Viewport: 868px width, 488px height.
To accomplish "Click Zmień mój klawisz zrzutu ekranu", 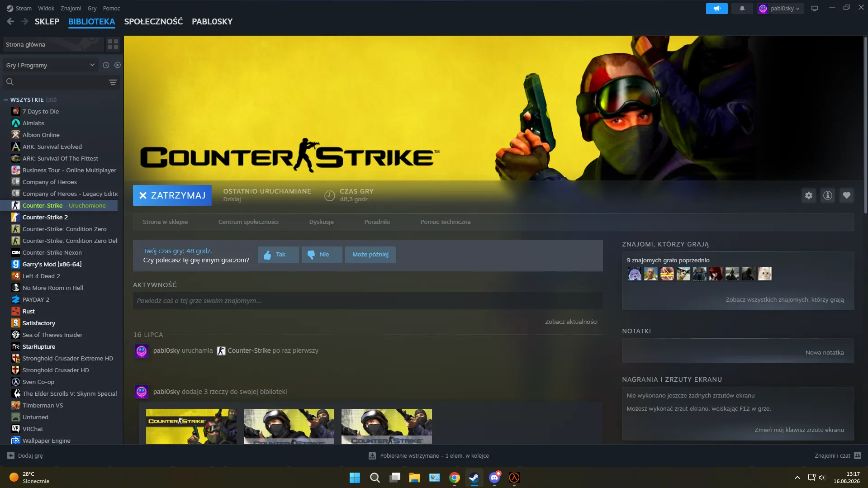I will click(799, 430).
